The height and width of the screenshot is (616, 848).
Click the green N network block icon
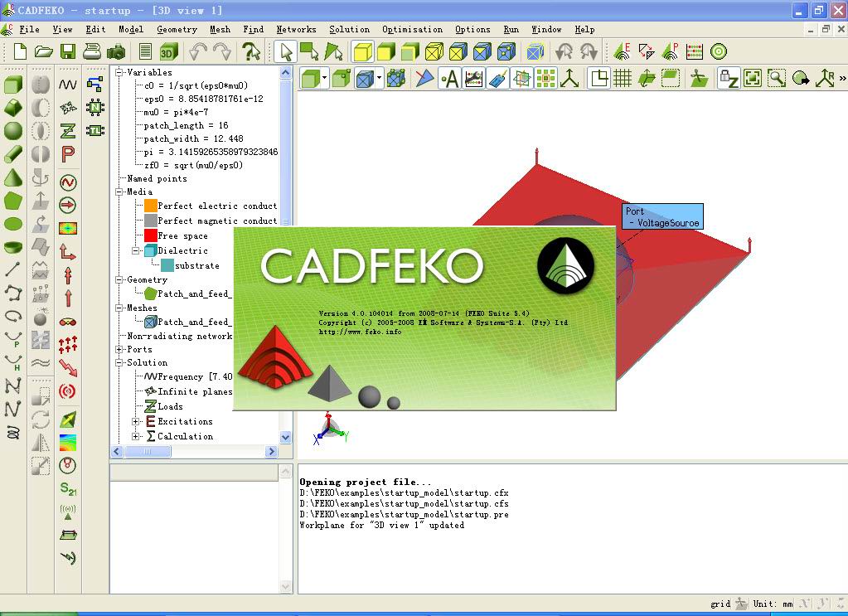coord(95,108)
